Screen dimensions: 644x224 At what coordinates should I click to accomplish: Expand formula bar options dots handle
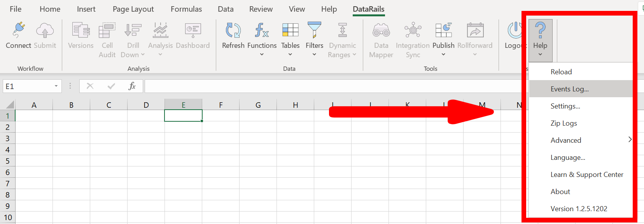[x=70, y=86]
